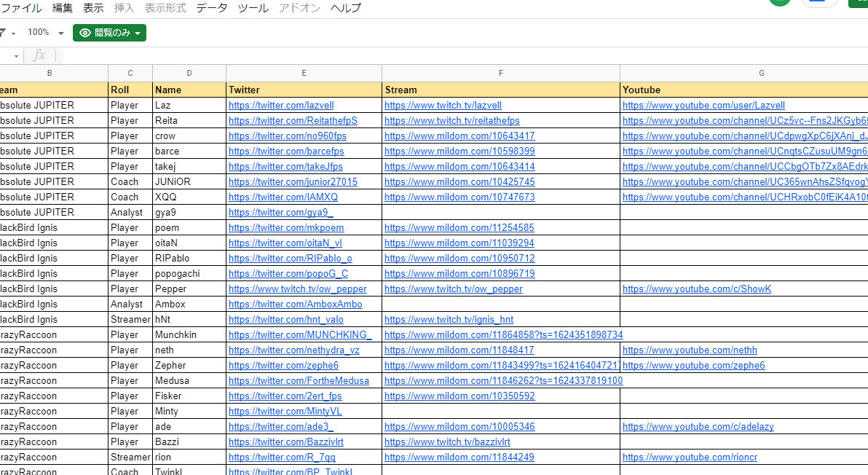Open the twitter.com/no960fps link

pyautogui.click(x=288, y=136)
